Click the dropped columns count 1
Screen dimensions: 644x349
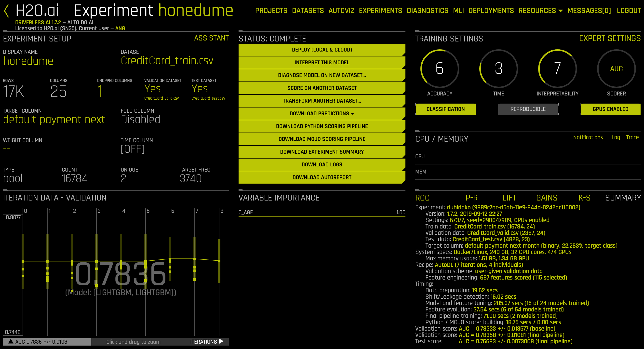coord(100,91)
